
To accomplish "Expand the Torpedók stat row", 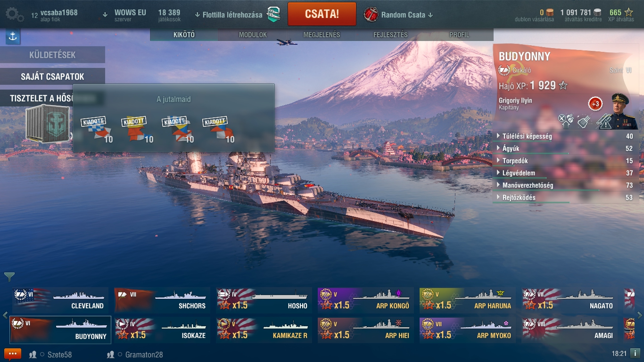I will 566,161.
